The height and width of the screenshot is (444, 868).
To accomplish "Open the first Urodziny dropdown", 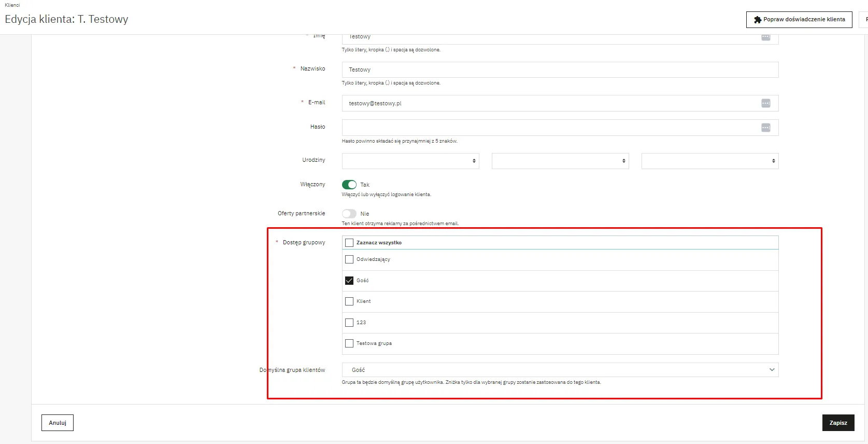I will point(410,161).
